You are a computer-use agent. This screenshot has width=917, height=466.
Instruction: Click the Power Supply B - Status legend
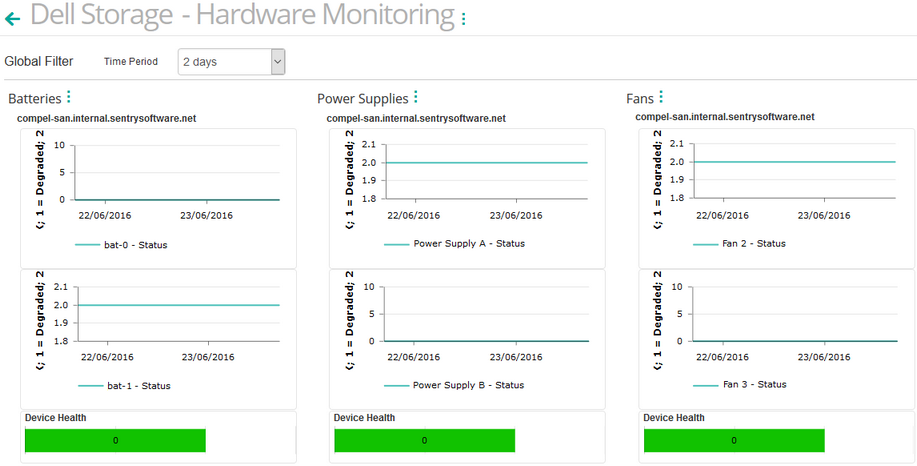coord(454,385)
